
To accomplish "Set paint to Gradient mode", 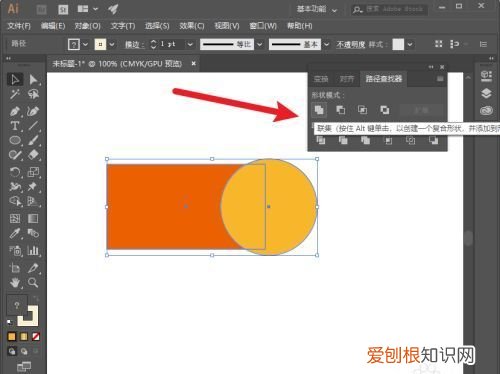I will coord(24,337).
